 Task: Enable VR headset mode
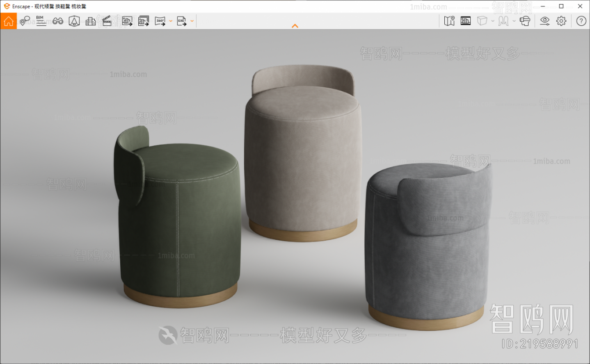coord(525,21)
